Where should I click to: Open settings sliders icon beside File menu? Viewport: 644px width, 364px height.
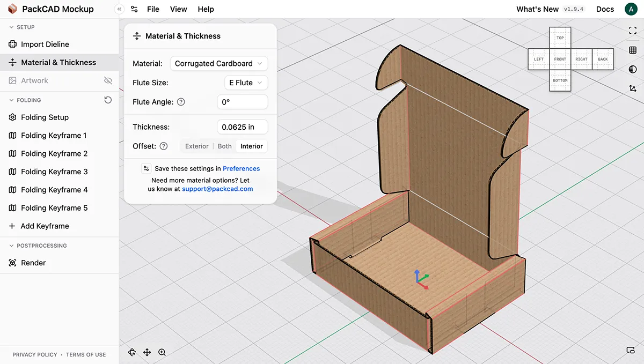click(x=134, y=9)
